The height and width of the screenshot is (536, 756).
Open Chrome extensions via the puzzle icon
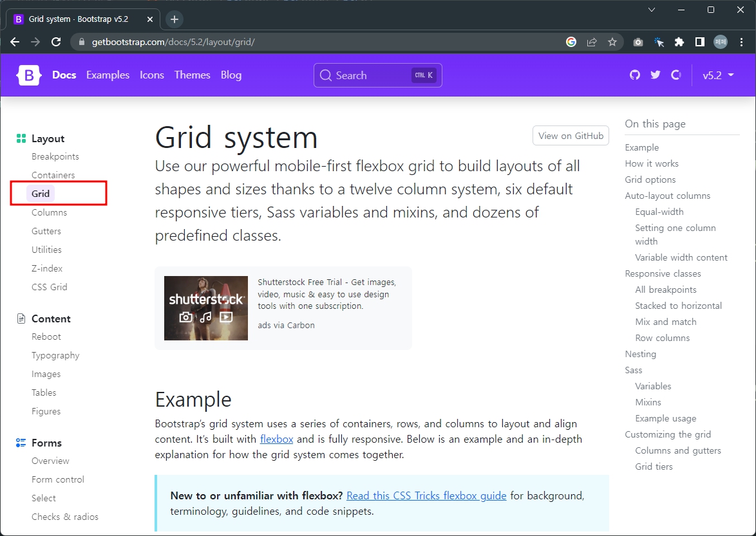(x=679, y=41)
